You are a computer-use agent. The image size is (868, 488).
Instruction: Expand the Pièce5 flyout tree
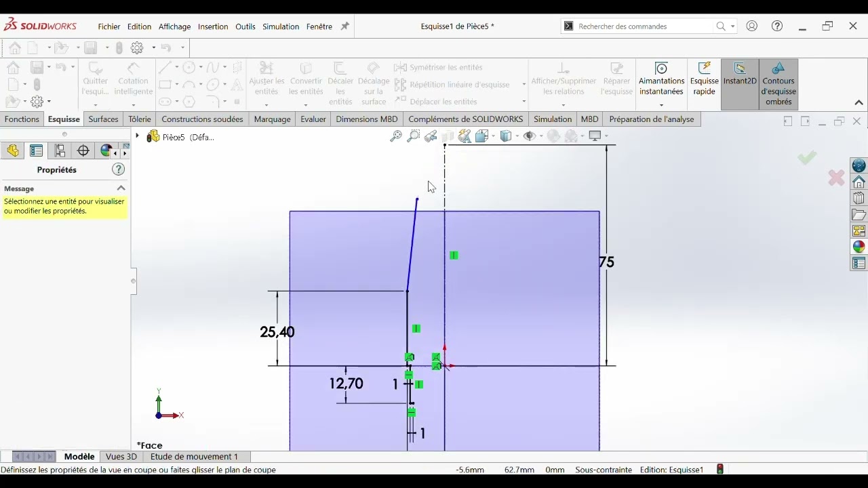tap(137, 136)
